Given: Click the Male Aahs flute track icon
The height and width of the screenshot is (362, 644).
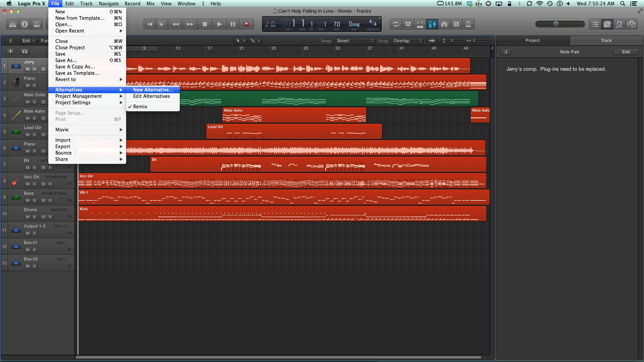Looking at the screenshot, I should pos(15,115).
